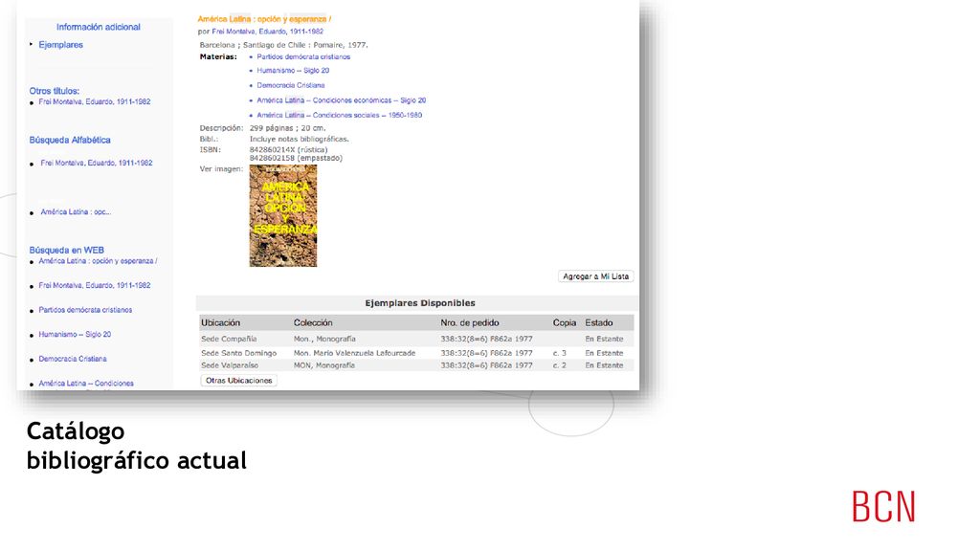The height and width of the screenshot is (551, 980).
Task: Click the 'Colección' column header
Action: (x=313, y=323)
